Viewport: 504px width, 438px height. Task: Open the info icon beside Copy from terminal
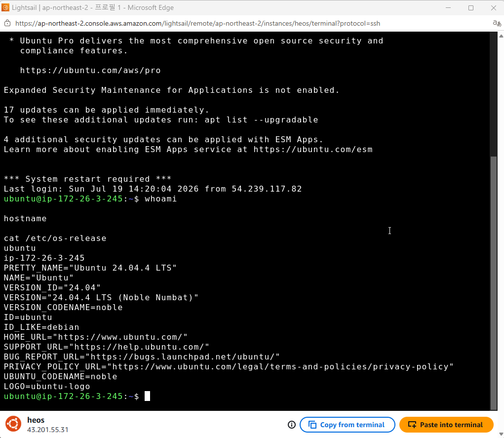[x=292, y=425]
